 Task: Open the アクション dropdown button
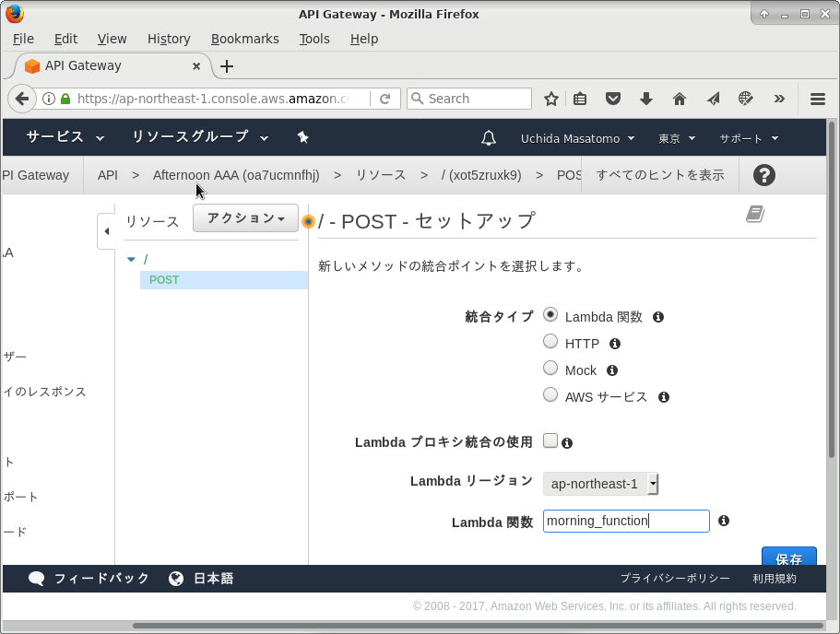tap(245, 217)
